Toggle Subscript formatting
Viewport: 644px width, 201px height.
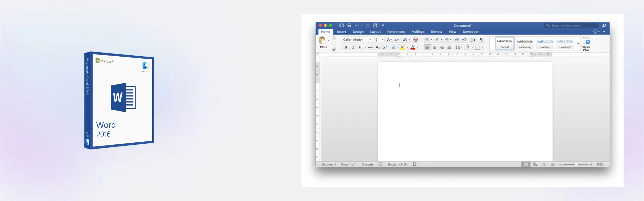[x=378, y=47]
